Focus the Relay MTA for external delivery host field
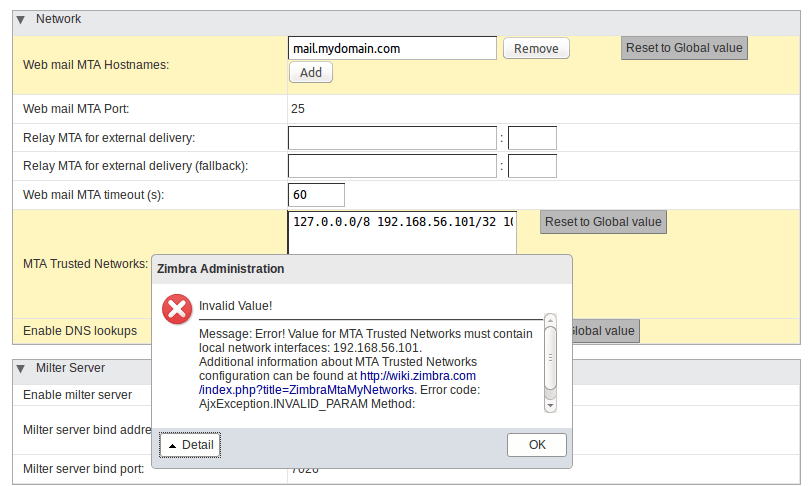This screenshot has width=809, height=486. point(392,138)
